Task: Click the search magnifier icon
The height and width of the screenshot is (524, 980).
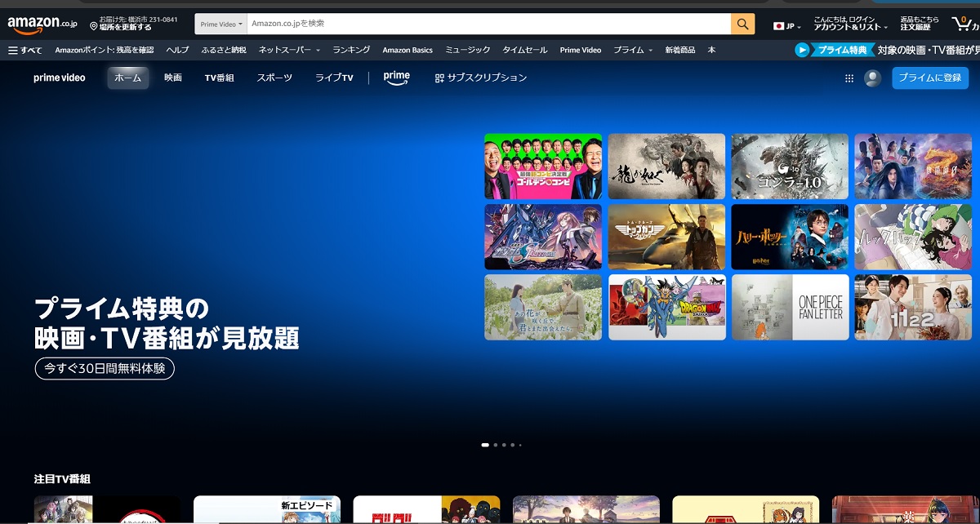Action: (742, 24)
